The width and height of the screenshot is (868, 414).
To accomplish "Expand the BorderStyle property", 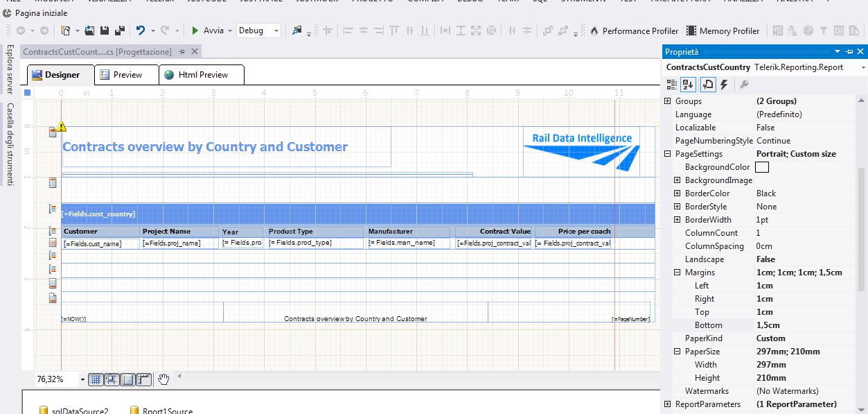I will pyautogui.click(x=677, y=207).
